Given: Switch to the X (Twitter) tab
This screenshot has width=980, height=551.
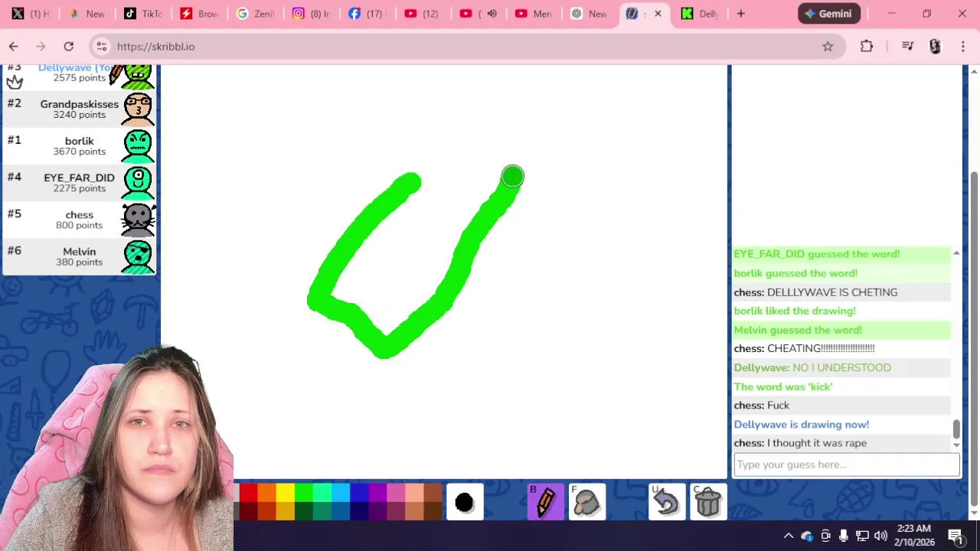Looking at the screenshot, I should [x=31, y=14].
